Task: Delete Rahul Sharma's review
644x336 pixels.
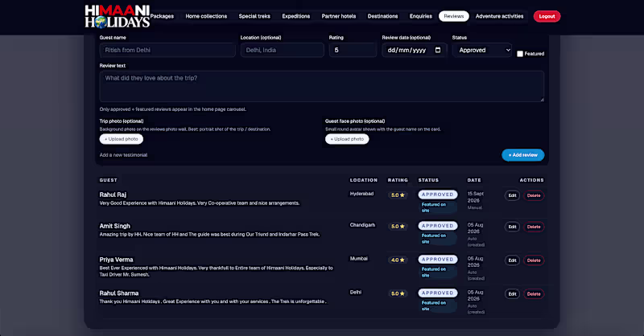Action: coord(534,294)
